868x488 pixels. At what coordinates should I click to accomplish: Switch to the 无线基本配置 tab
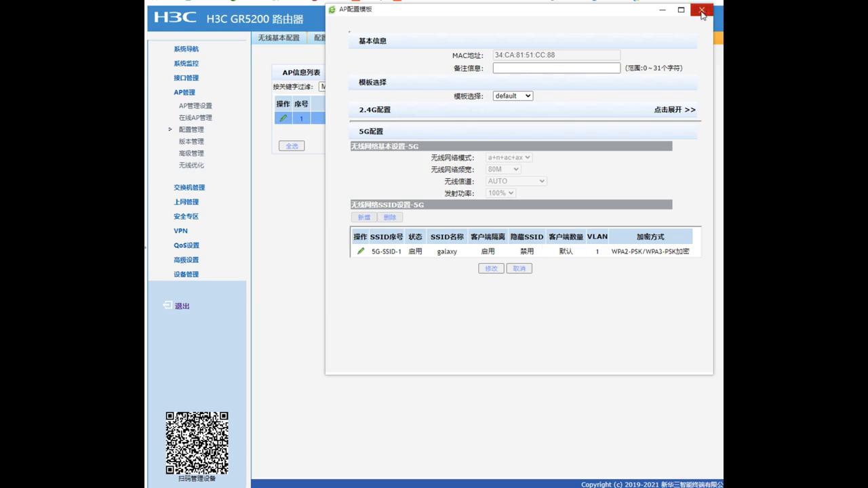tap(279, 38)
